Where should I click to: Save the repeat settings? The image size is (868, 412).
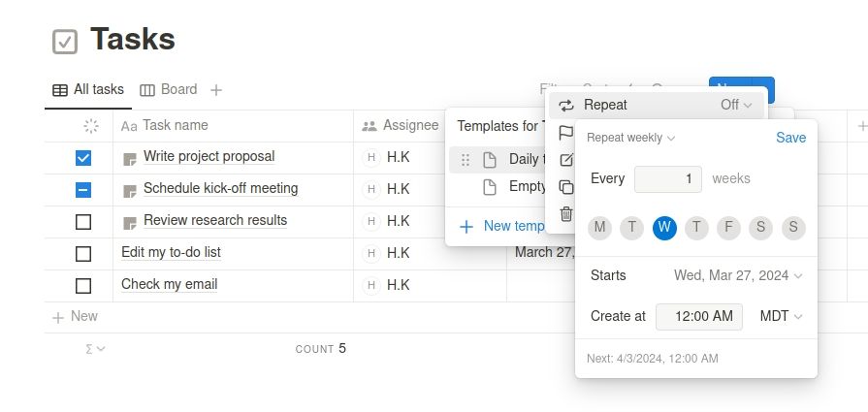click(790, 138)
